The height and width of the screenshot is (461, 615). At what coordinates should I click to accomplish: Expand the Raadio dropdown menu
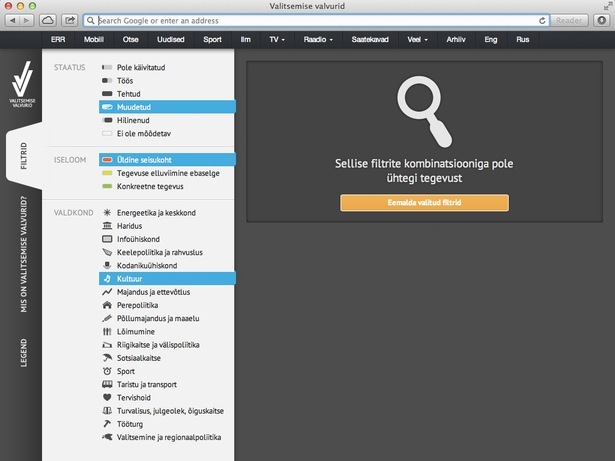[320, 41]
